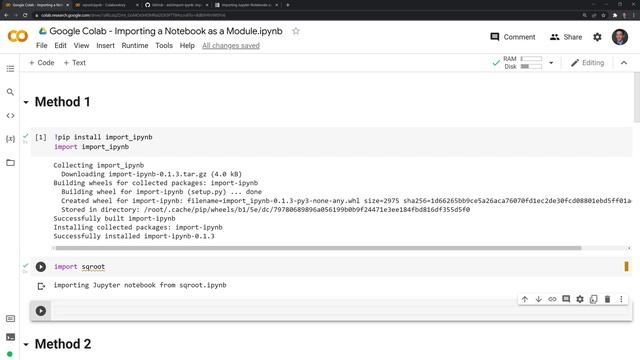Open the Variables {x} sidebar icon

[10, 139]
